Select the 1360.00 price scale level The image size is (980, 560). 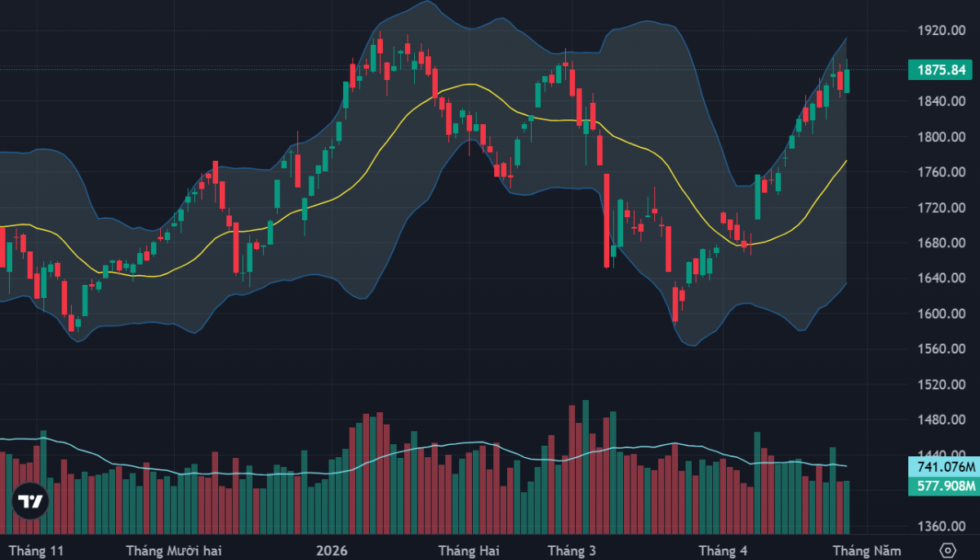pyautogui.click(x=935, y=527)
